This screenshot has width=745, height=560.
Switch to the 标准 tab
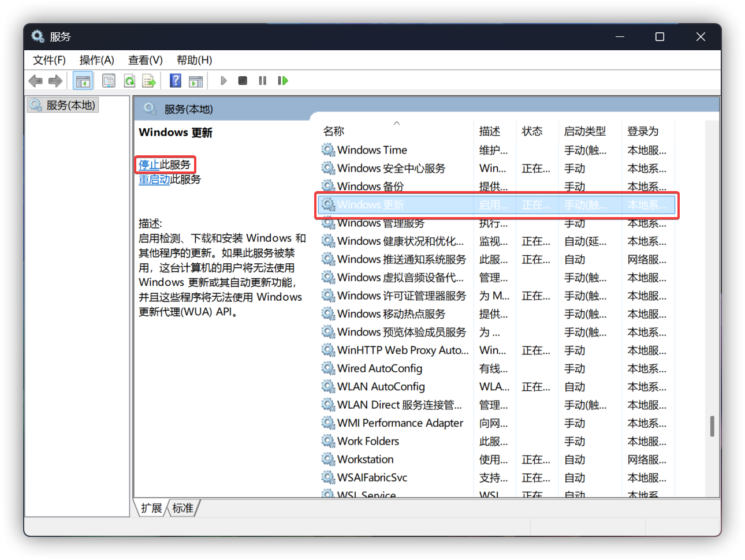[x=182, y=508]
